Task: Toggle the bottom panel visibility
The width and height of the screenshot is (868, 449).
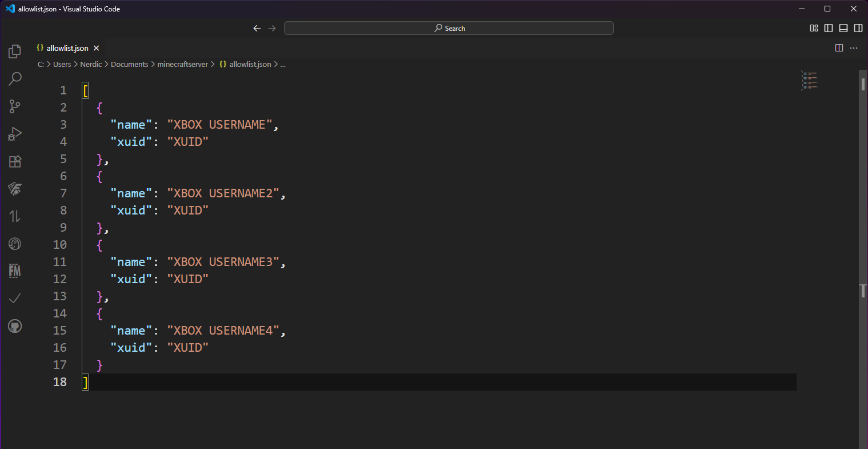Action: coord(843,28)
